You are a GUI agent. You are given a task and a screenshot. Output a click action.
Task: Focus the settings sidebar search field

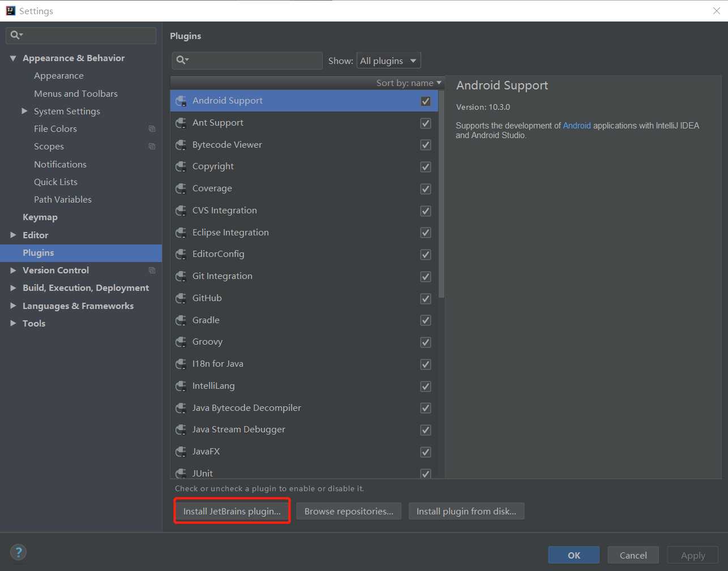pos(81,35)
